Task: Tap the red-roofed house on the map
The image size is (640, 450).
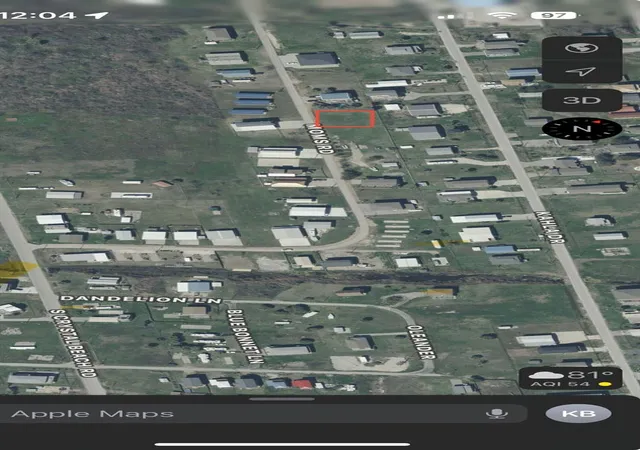Action: (x=302, y=384)
